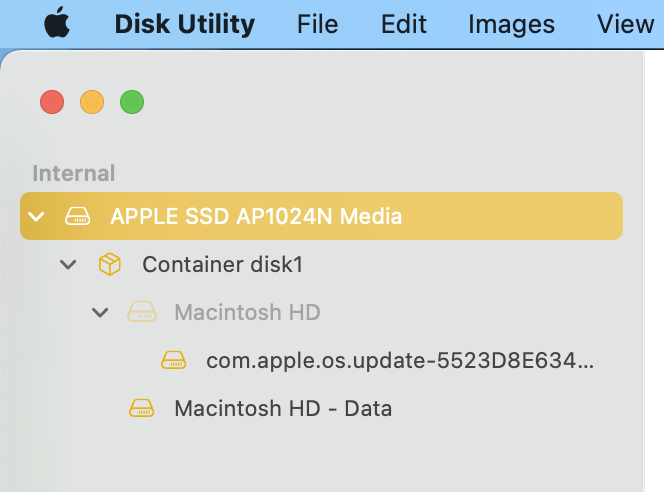
Task: Collapse the APPLE SSD AP1024N Media tree
Action: (x=38, y=216)
